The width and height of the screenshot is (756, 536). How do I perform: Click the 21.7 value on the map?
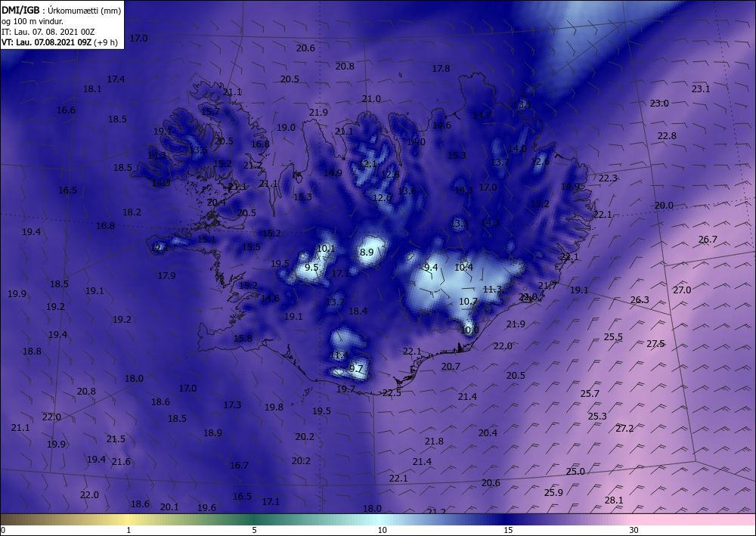coord(547,286)
